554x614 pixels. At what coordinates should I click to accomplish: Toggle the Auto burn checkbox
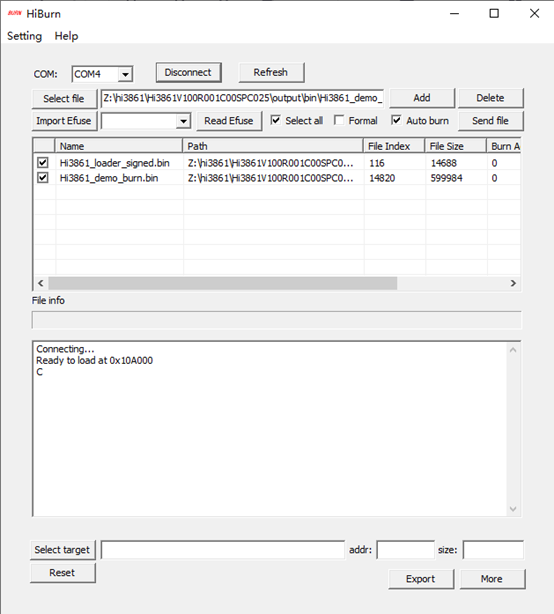(396, 120)
